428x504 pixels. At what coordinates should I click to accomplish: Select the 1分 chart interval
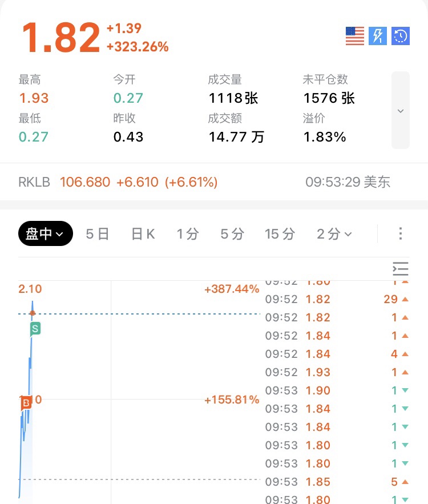pyautogui.click(x=188, y=234)
